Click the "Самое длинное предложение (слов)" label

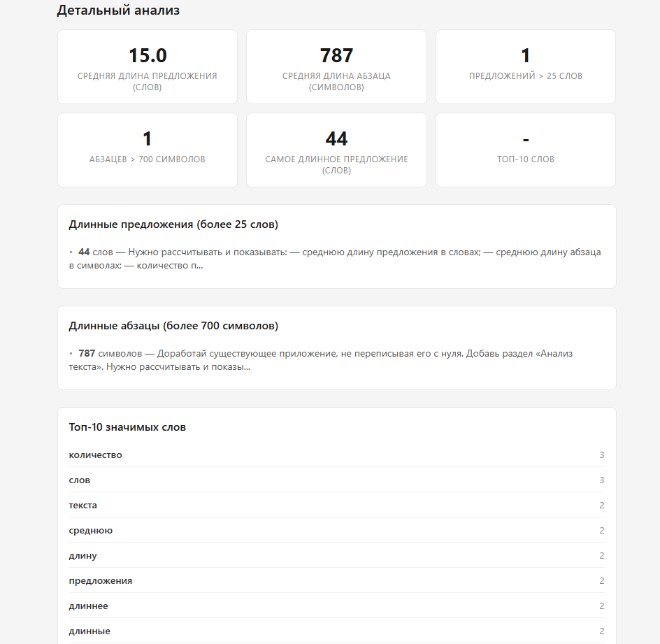pyautogui.click(x=337, y=164)
